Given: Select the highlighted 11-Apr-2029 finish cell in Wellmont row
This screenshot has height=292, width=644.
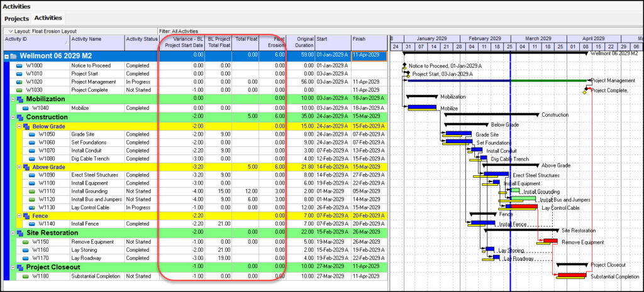Looking at the screenshot, I should (x=369, y=56).
